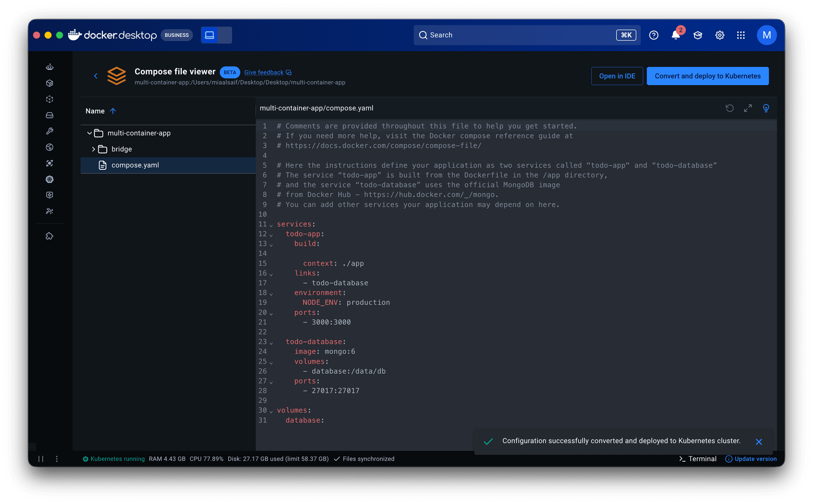Open the Volumes drive sidebar icon
The image size is (813, 504).
pos(50,115)
